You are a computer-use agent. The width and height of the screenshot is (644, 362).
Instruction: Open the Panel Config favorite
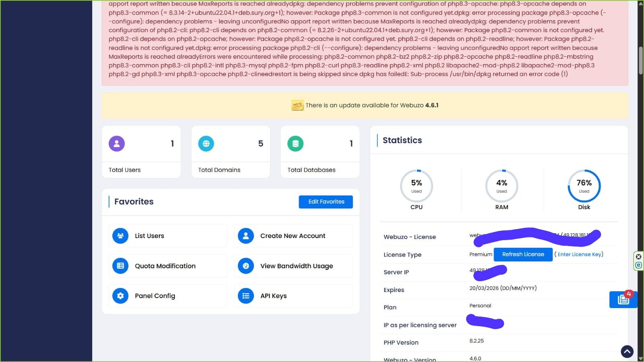coord(168,296)
